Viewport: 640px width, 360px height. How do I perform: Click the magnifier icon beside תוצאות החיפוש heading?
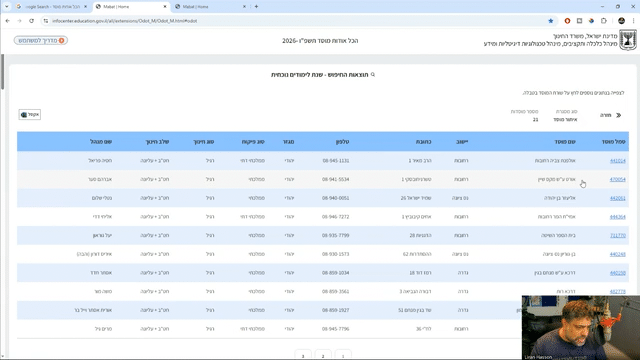click(x=373, y=75)
